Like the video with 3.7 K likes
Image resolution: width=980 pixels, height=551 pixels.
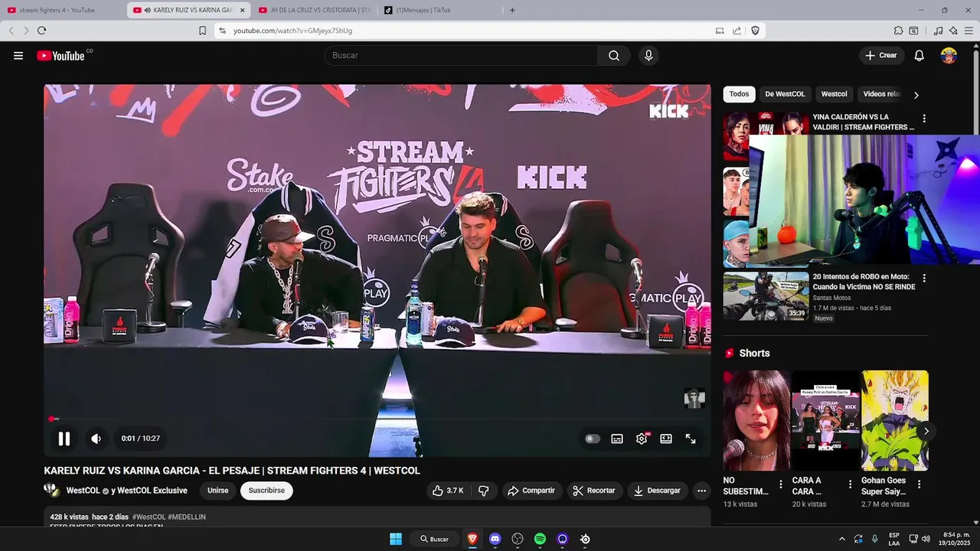(448, 491)
